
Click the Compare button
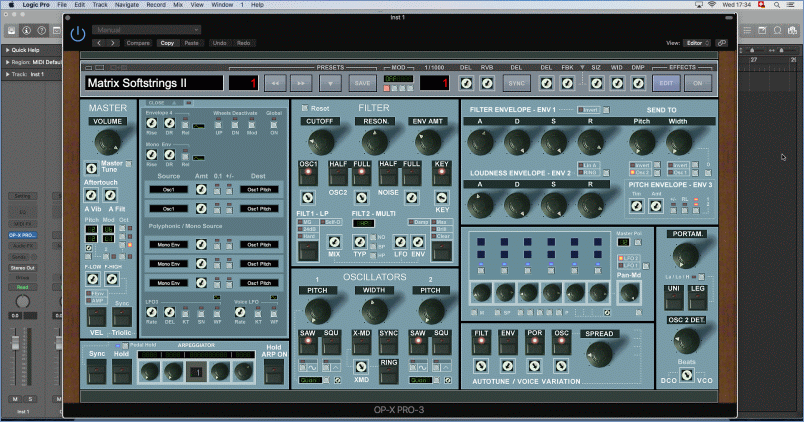click(x=138, y=43)
